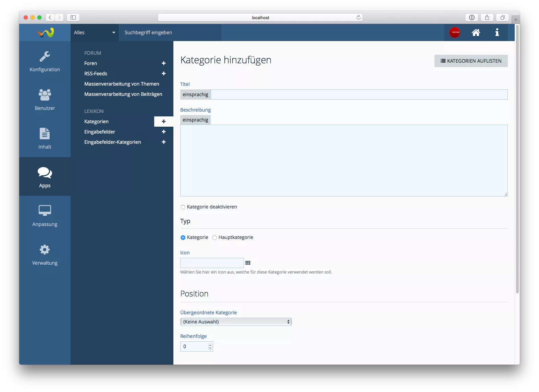The width and height of the screenshot is (539, 392).
Task: Click the Kategorien auflisten button
Action: (x=471, y=61)
